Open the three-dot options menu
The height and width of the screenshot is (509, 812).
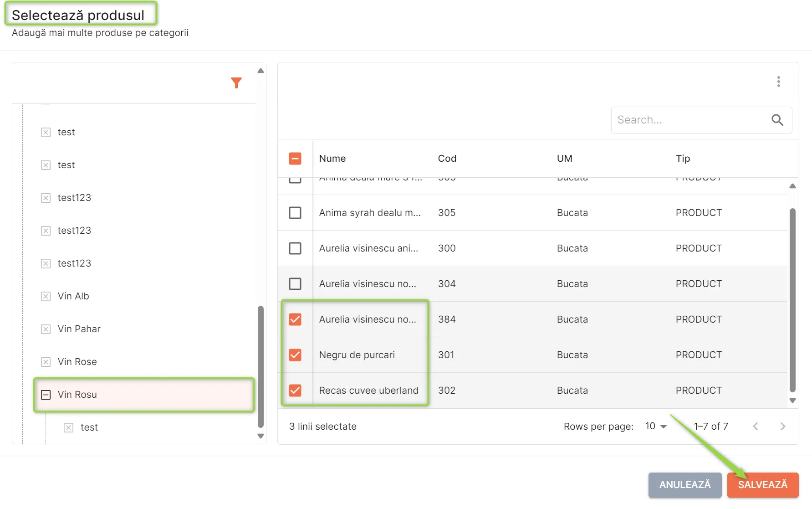(x=779, y=82)
